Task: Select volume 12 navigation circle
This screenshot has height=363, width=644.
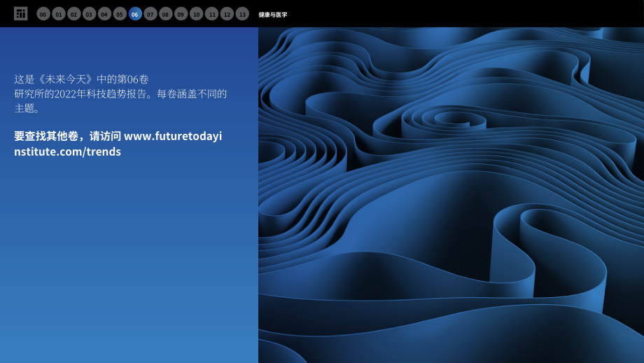Action: tap(227, 14)
